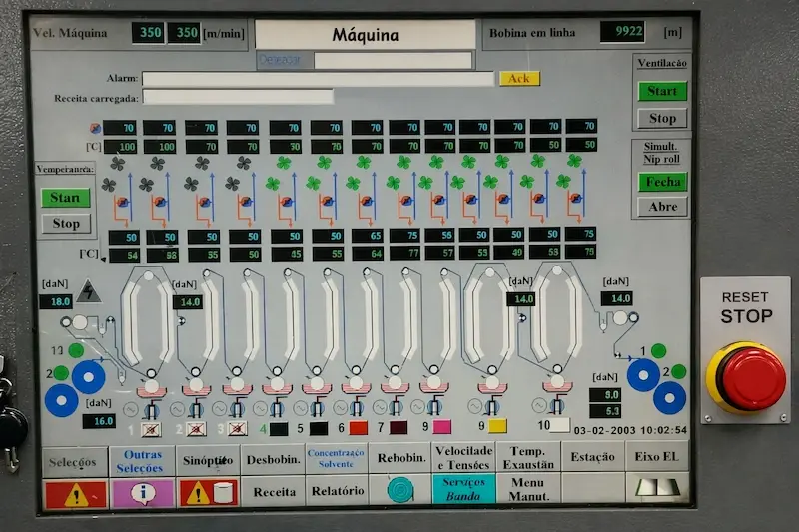Click the 18.0 daN tension value
Screen dimensions: 799x532
(x=56, y=301)
